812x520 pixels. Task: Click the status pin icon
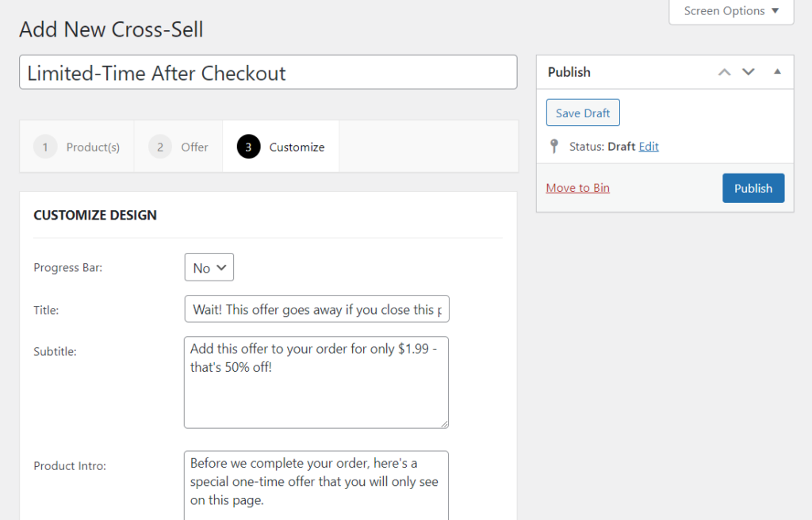coord(554,147)
